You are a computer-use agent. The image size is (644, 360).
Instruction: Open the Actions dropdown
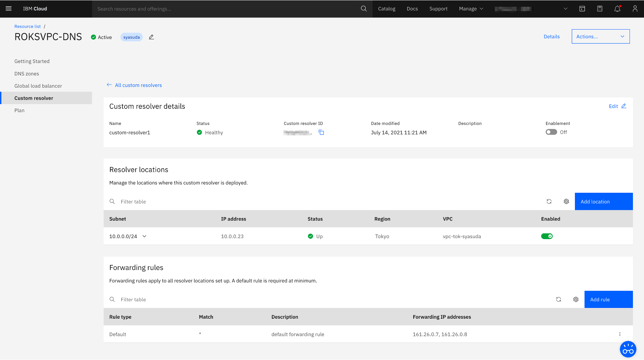(600, 37)
